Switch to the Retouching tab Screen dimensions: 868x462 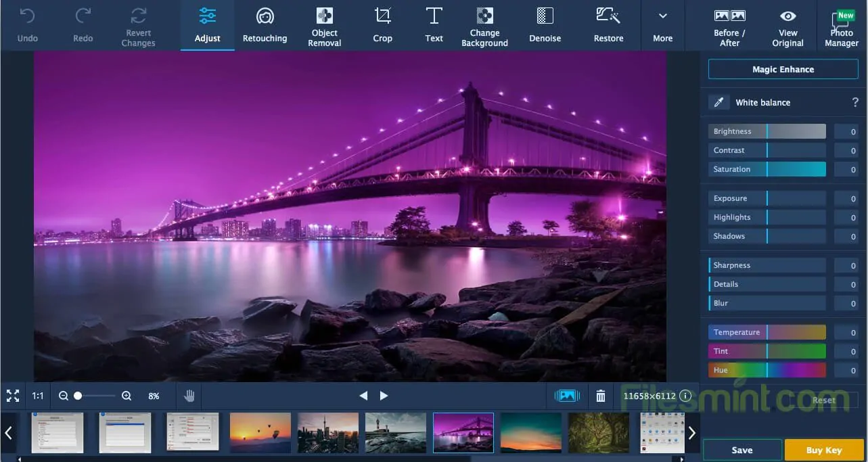click(x=265, y=25)
